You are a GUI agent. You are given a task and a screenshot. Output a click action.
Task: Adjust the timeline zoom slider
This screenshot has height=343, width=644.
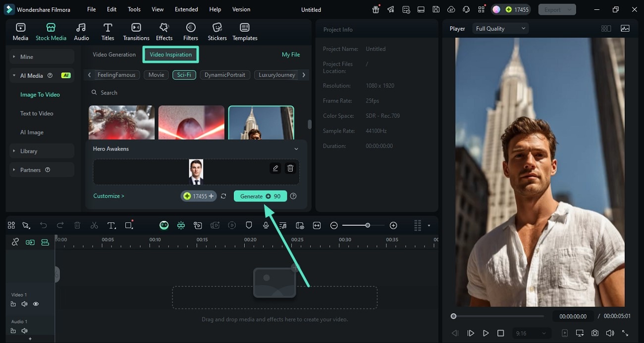pos(368,225)
